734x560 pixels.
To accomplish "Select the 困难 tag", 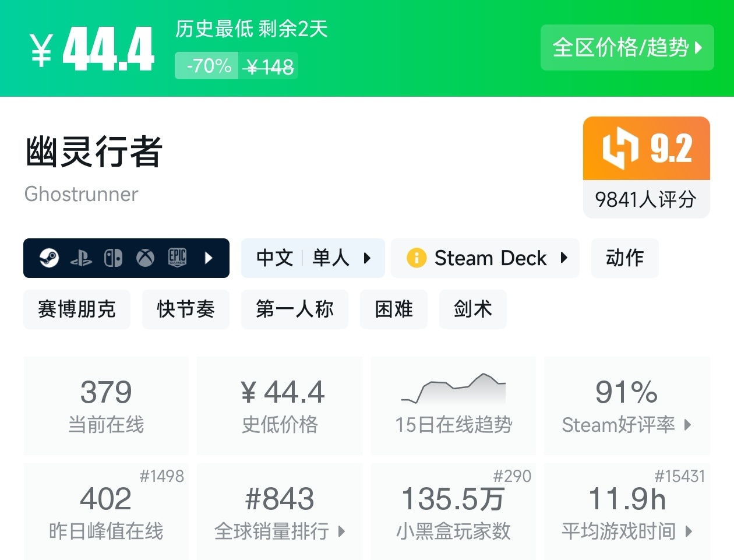I will click(394, 309).
